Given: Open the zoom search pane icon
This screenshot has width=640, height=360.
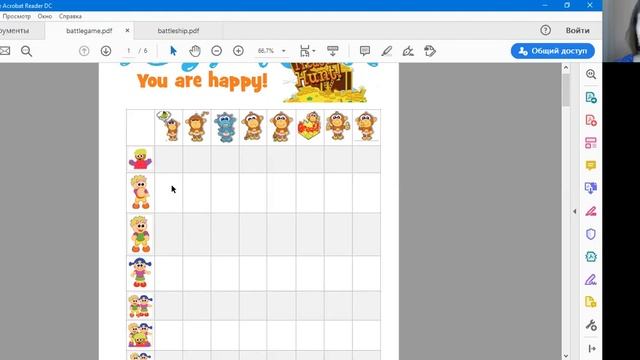Looking at the screenshot, I should tap(591, 74).
